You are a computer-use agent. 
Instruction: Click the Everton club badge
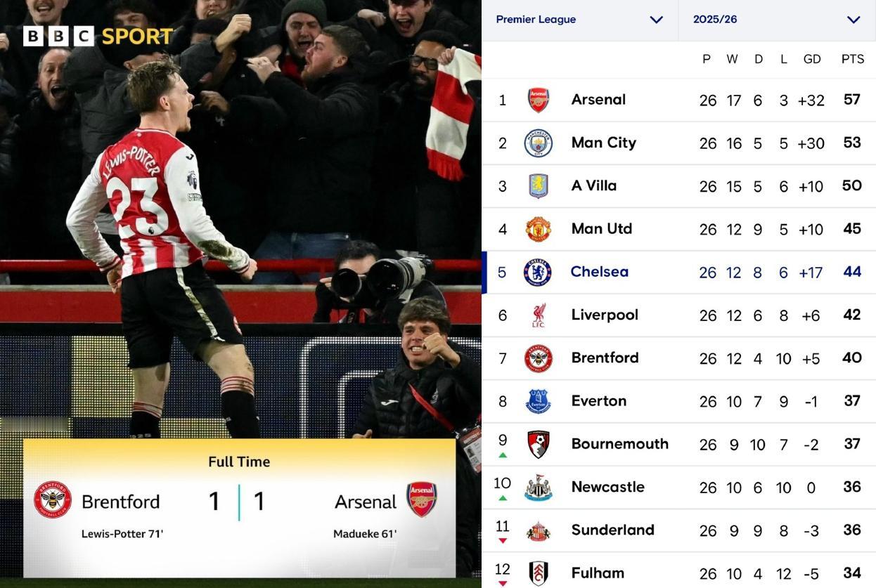click(538, 401)
